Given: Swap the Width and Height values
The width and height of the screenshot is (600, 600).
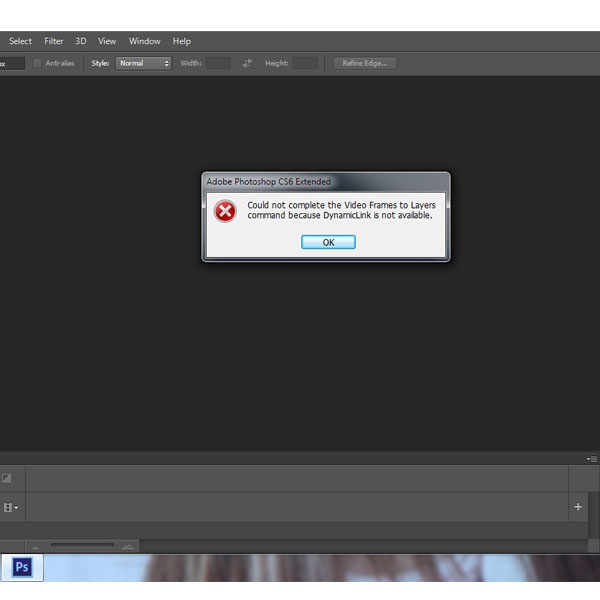Looking at the screenshot, I should (x=247, y=63).
